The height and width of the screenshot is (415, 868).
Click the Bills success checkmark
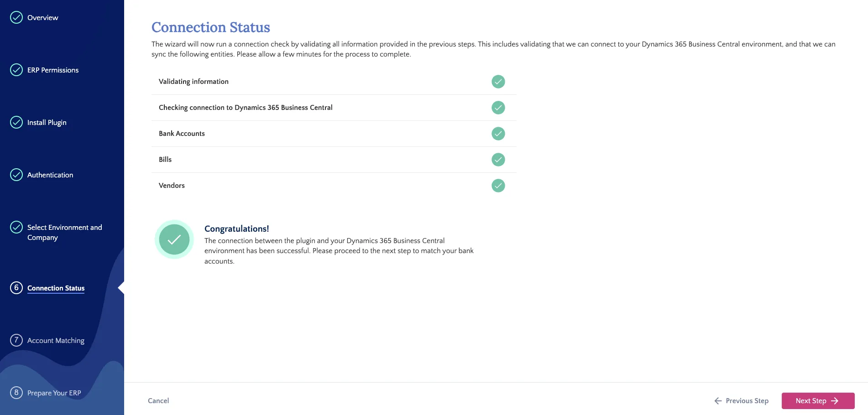[498, 160]
